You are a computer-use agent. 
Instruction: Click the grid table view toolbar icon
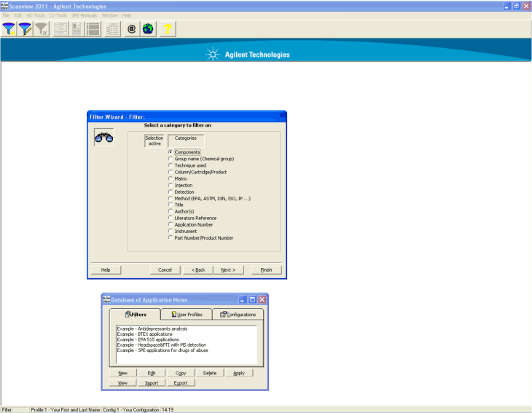[112, 29]
